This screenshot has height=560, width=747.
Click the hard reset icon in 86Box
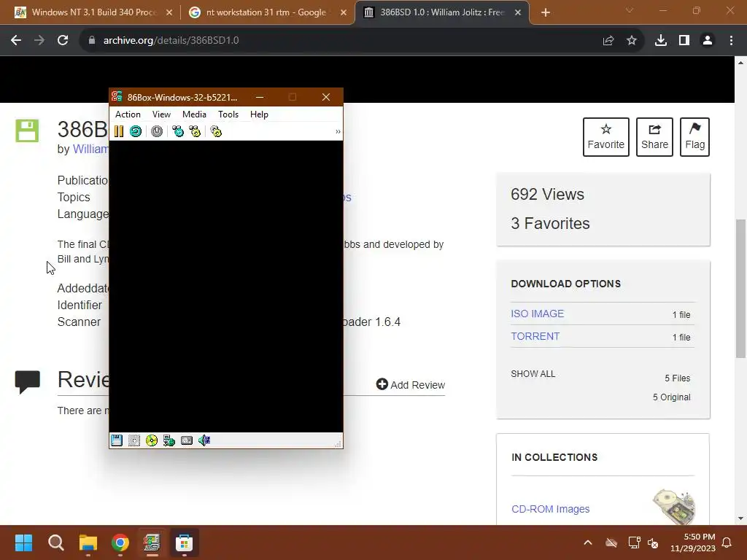click(136, 131)
